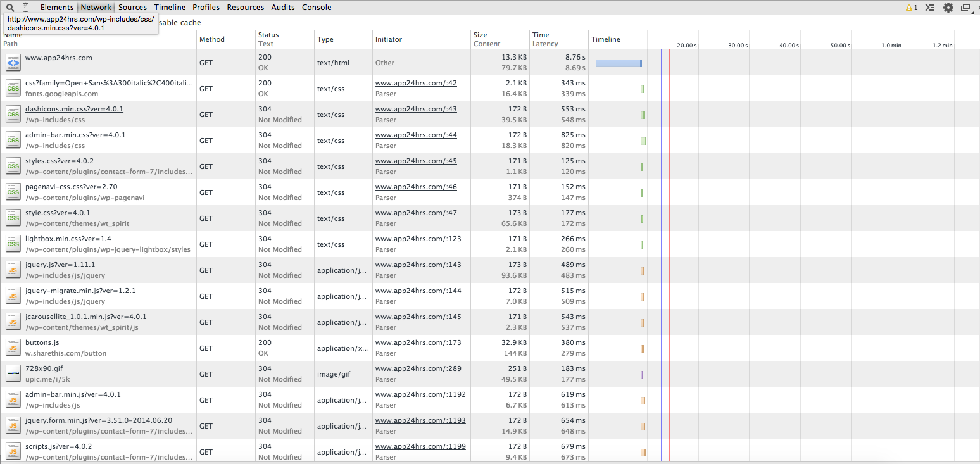Click the JS icon beside admin-bar.min.js
This screenshot has height=464, width=980.
click(13, 400)
